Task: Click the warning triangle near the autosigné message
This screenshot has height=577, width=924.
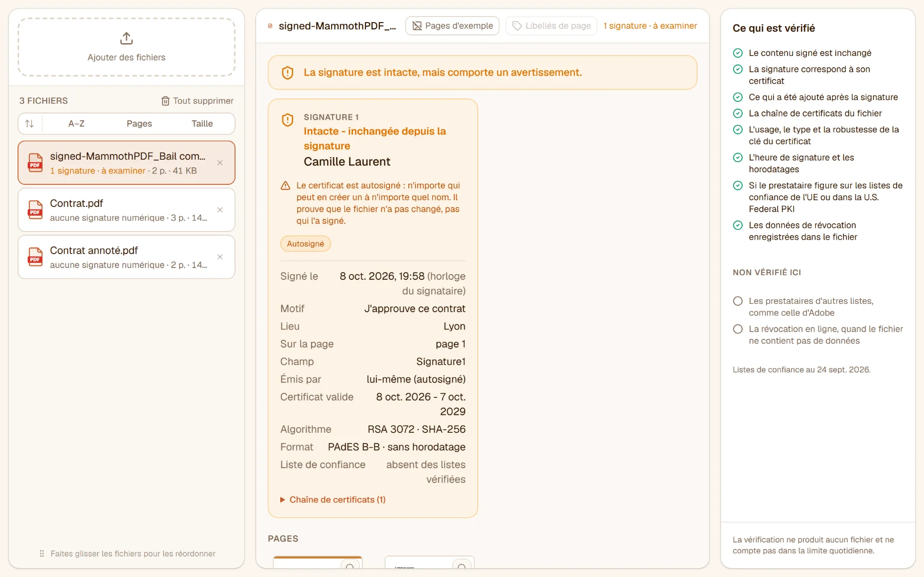Action: pos(285,186)
